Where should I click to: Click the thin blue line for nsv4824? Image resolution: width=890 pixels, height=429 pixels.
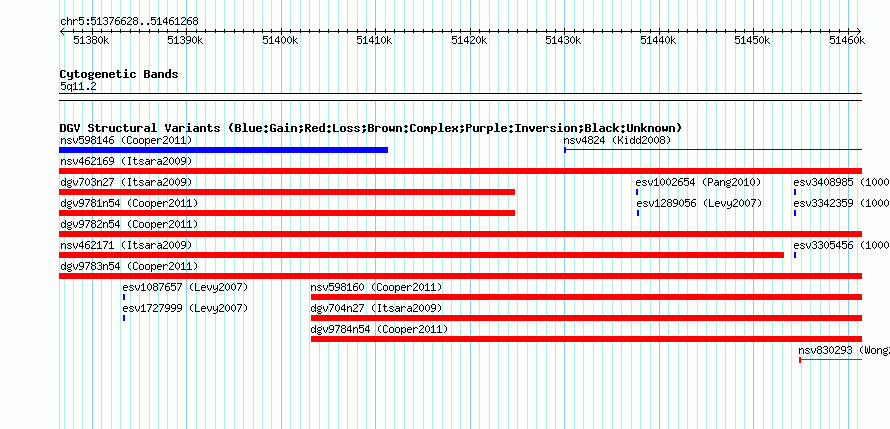tap(713, 150)
